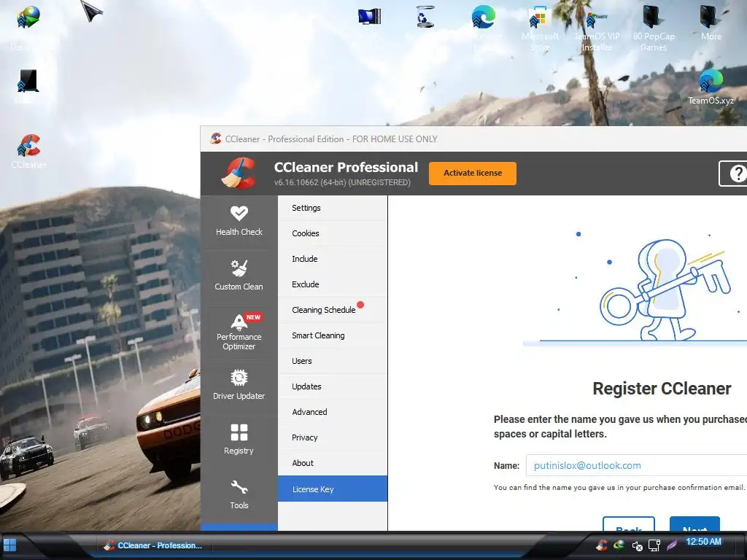
Task: Open the Registry section
Action: pos(239,441)
